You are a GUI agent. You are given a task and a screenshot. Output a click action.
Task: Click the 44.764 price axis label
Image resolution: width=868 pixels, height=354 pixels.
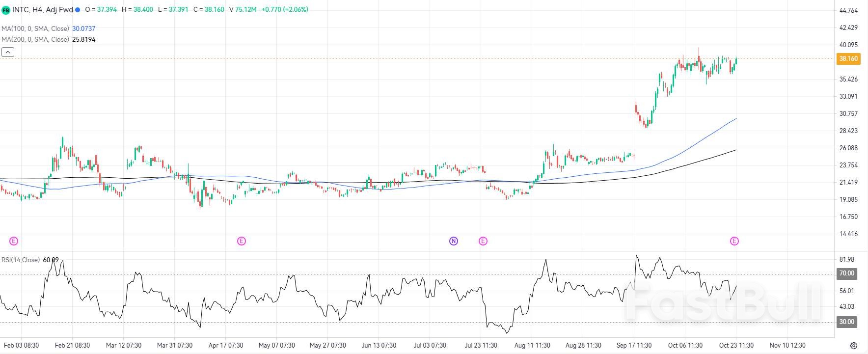coord(848,10)
